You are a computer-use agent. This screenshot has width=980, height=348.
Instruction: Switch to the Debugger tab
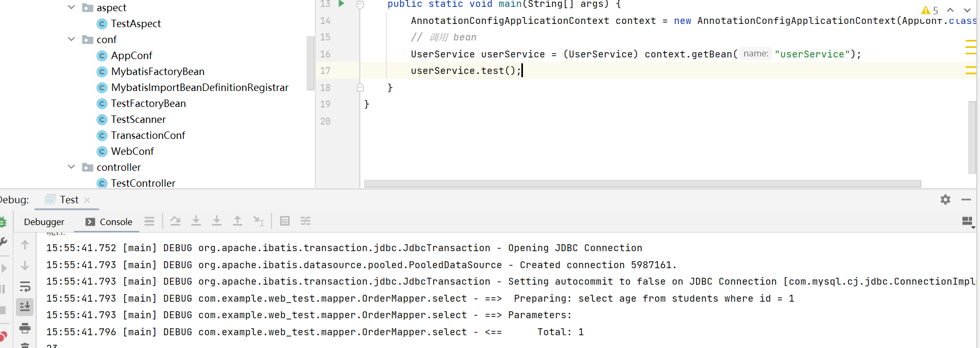point(44,222)
